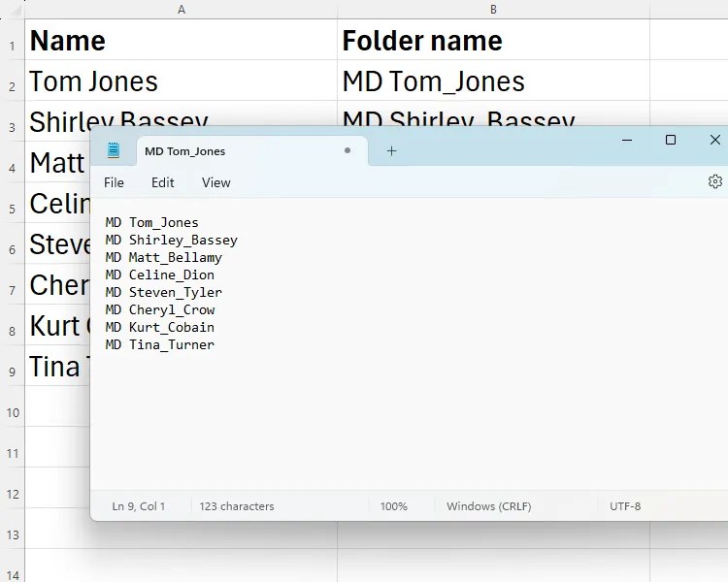This screenshot has height=582, width=728.
Task: Select row 12 header in the spreadsheet
Action: point(12,488)
